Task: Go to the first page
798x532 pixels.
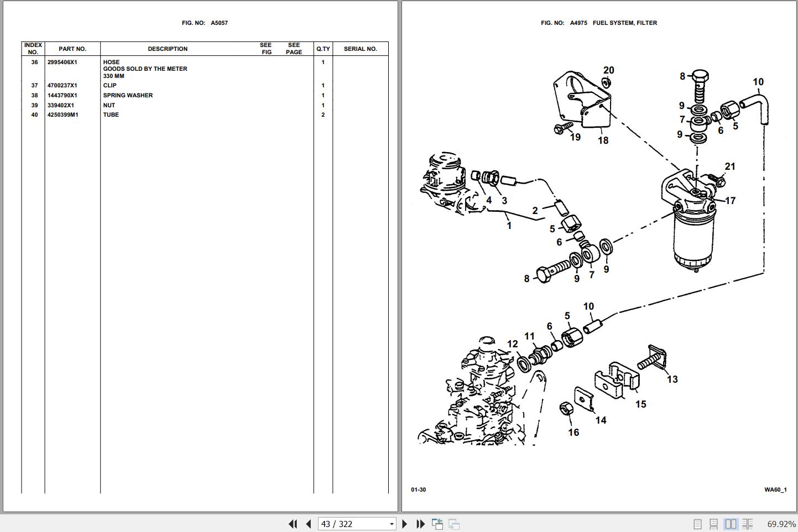Action: tap(293, 524)
